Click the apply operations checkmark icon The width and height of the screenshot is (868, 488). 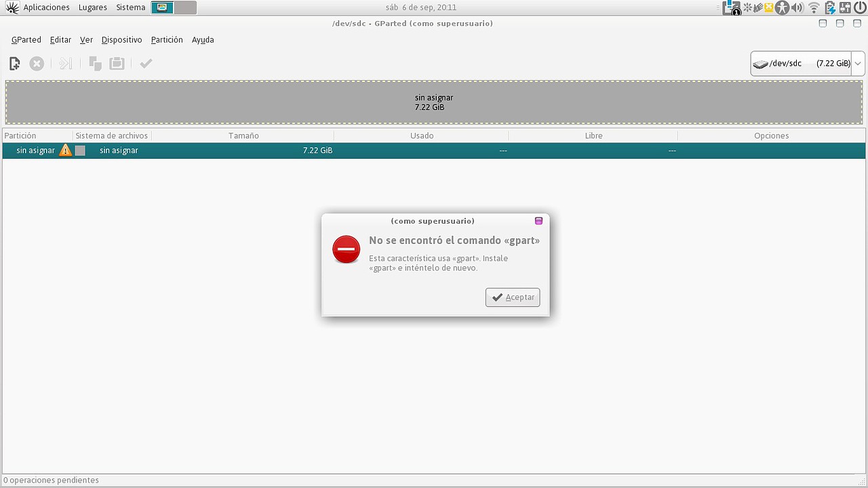pos(146,64)
